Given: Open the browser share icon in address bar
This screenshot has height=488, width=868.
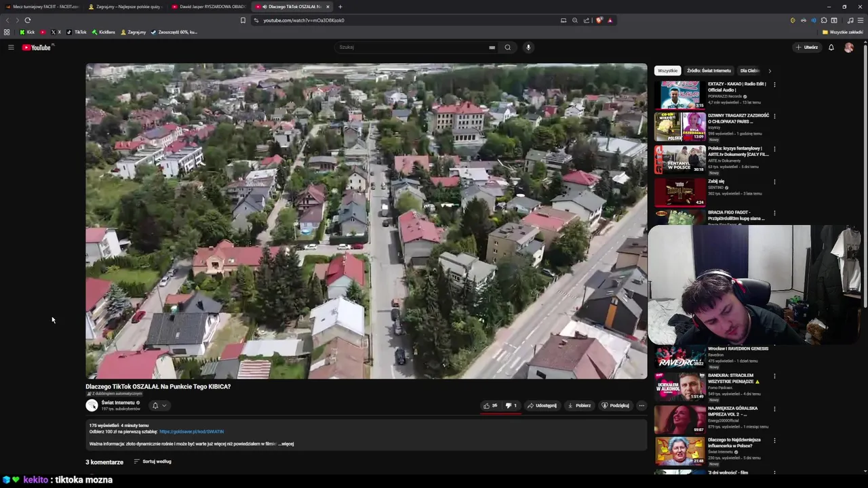Looking at the screenshot, I should click(587, 20).
